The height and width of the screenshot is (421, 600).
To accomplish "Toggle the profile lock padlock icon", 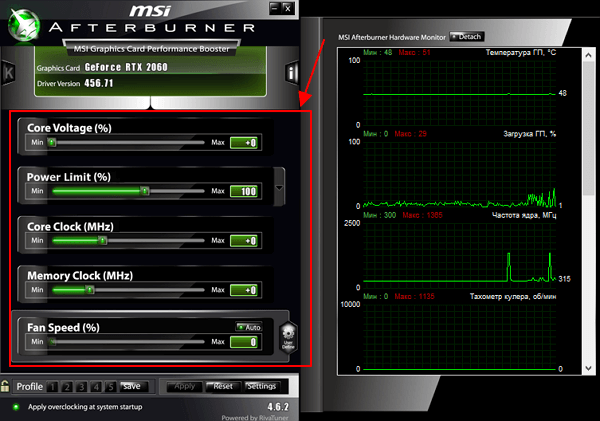I will click(5, 386).
